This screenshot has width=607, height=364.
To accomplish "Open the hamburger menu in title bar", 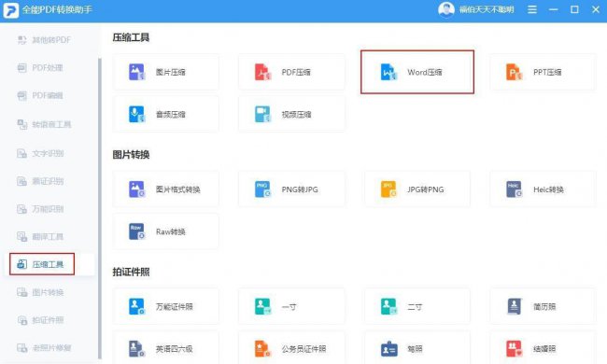I will point(532,9).
